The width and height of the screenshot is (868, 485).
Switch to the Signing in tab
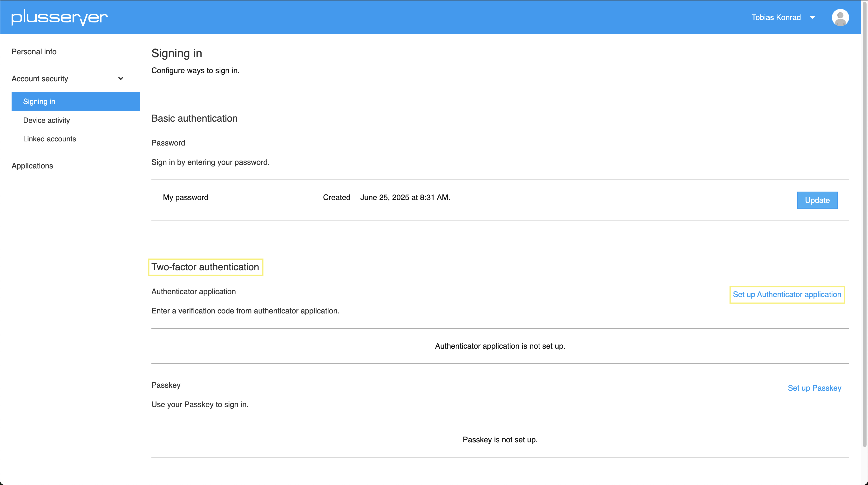tap(39, 101)
